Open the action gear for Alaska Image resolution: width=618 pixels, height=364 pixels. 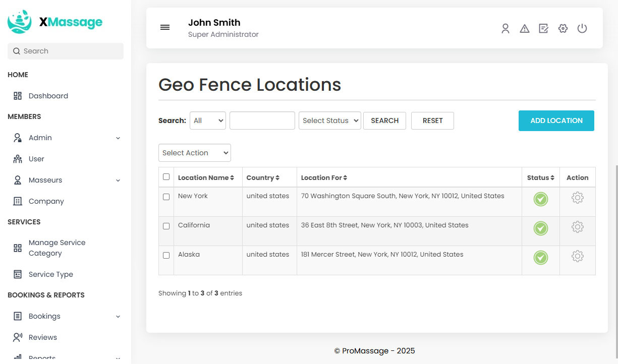click(577, 257)
